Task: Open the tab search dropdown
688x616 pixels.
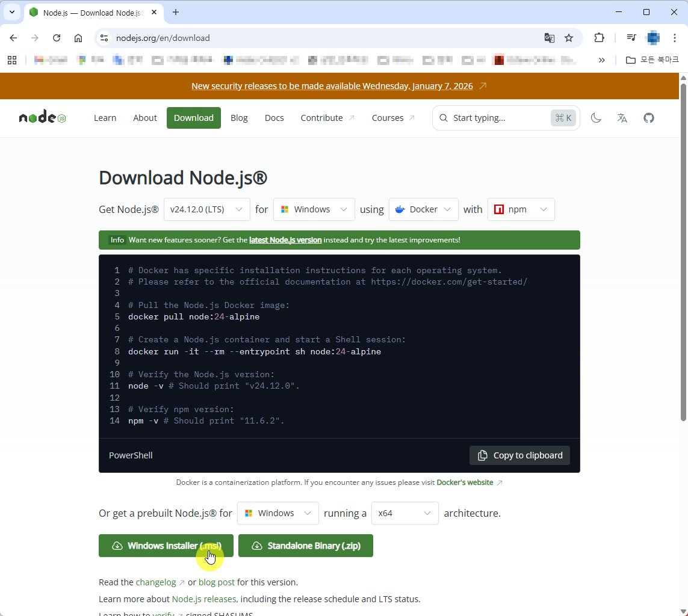Action: (12, 12)
